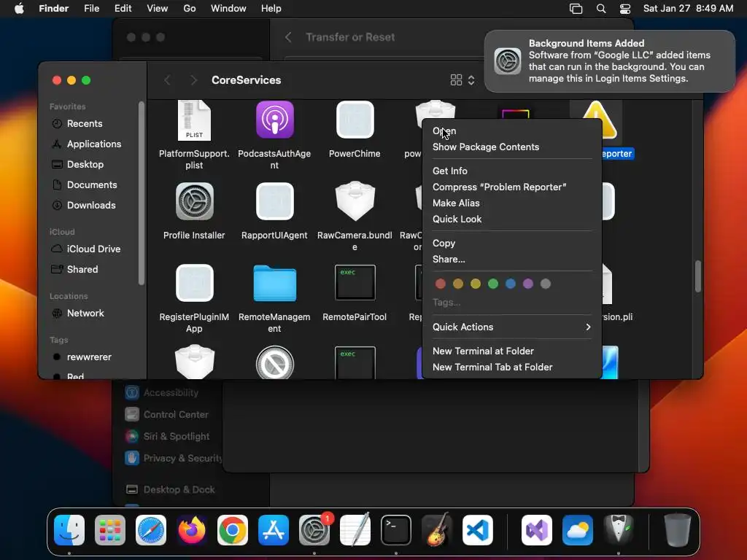Image resolution: width=747 pixels, height=560 pixels.
Task: Launch GarageBand from the Dock
Action: click(x=437, y=530)
